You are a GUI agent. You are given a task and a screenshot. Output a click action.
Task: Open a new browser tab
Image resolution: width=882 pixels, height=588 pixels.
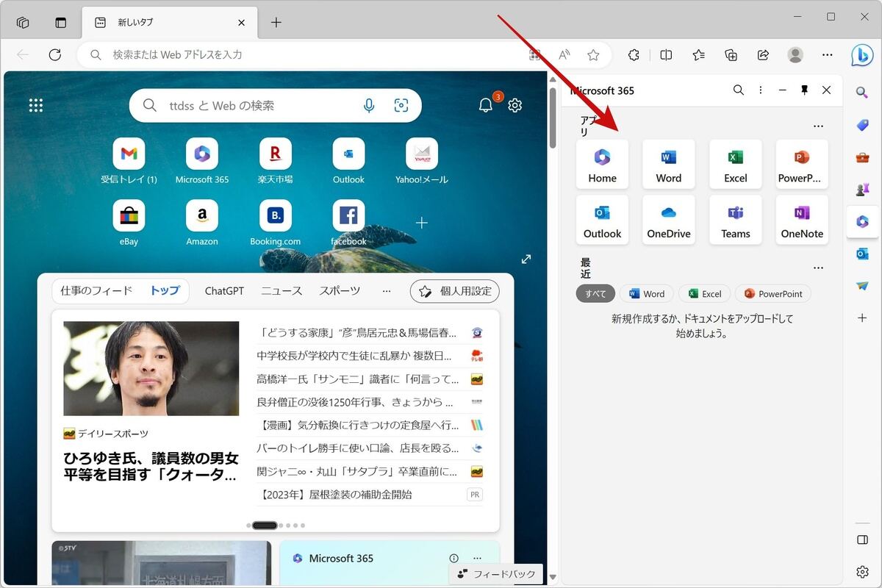tap(276, 22)
